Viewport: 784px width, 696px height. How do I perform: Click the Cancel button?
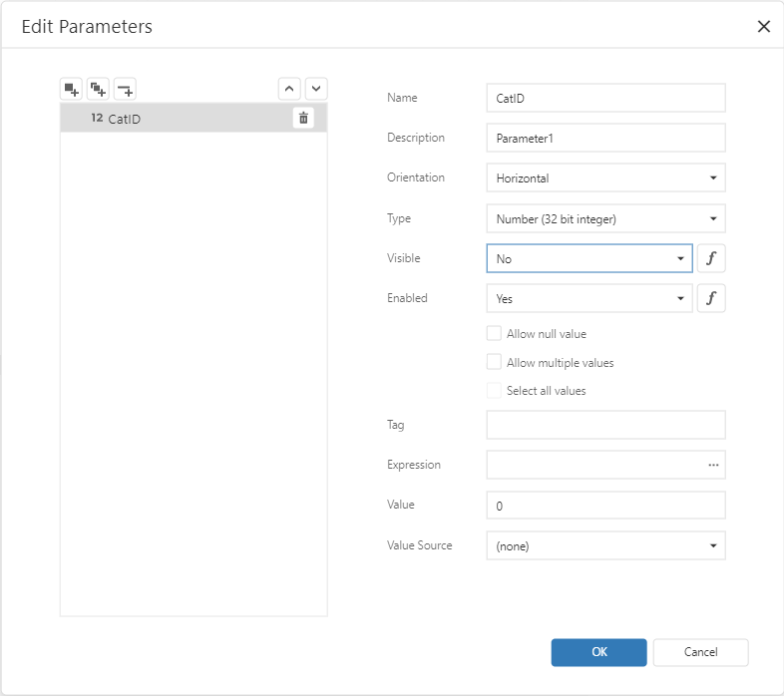700,652
